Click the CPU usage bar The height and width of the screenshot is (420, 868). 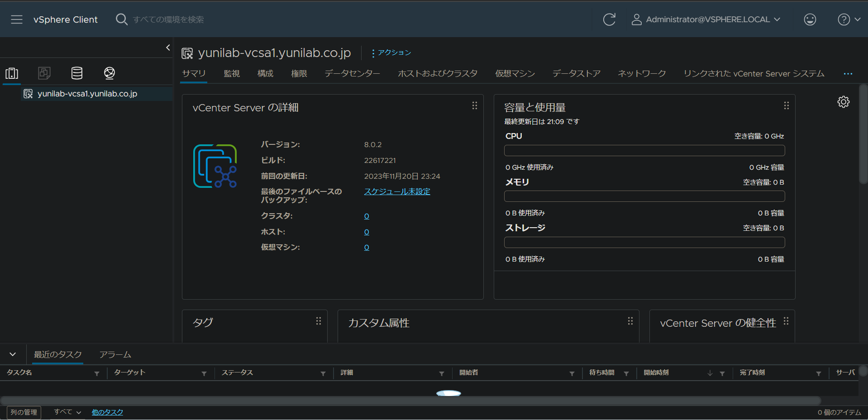coord(644,150)
